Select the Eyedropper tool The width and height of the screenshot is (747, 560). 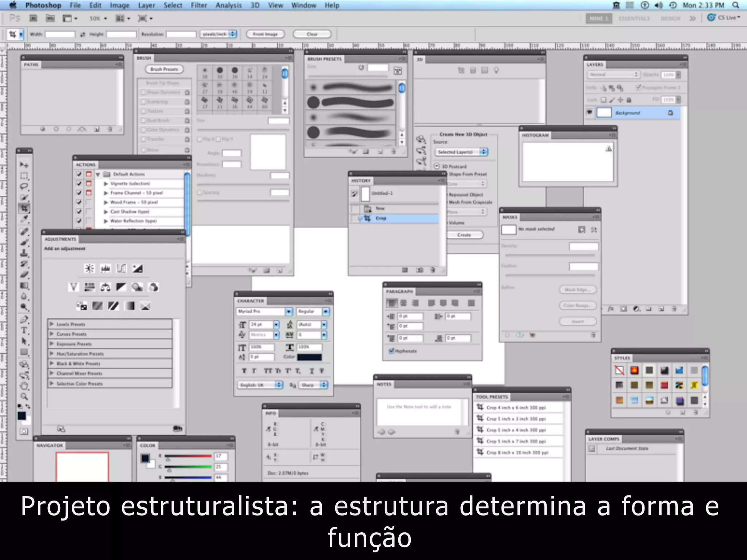tap(24, 219)
